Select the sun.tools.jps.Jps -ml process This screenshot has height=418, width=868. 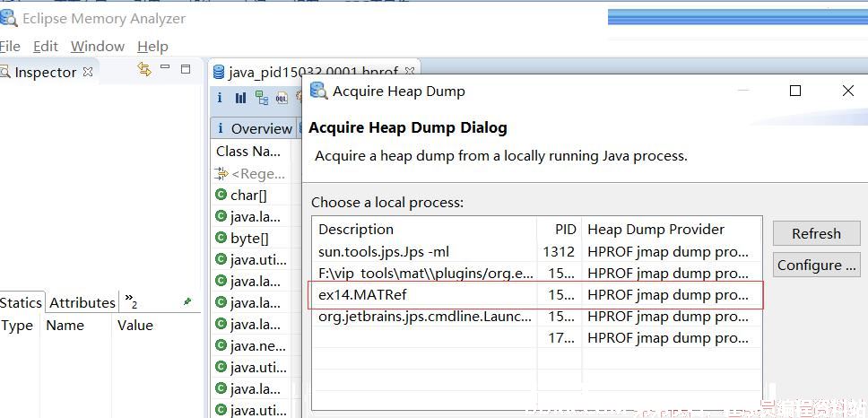pos(537,252)
